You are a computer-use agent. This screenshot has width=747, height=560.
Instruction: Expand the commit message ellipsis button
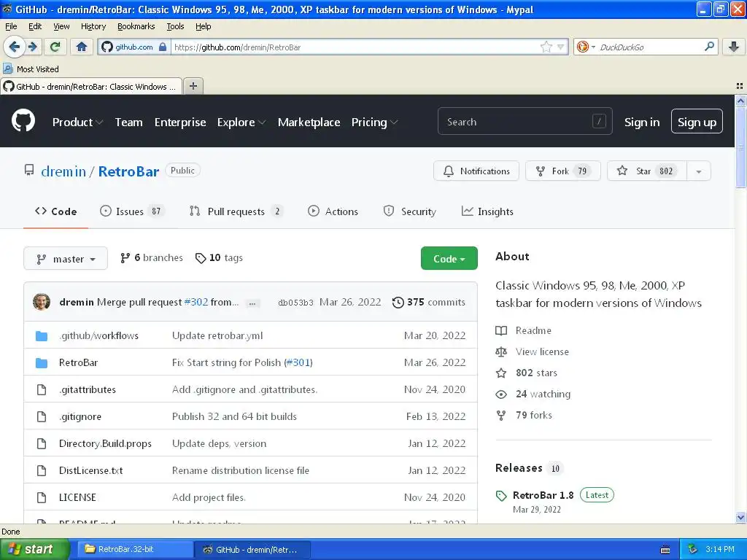(x=252, y=303)
